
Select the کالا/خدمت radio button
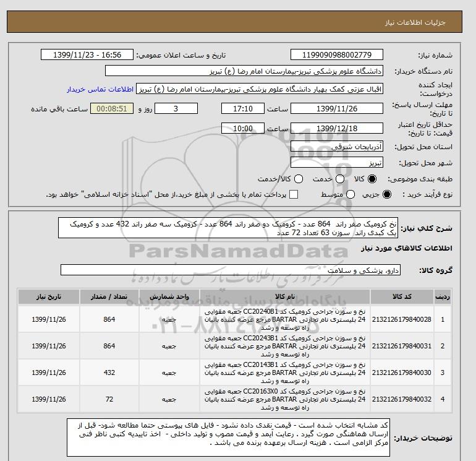299,179
